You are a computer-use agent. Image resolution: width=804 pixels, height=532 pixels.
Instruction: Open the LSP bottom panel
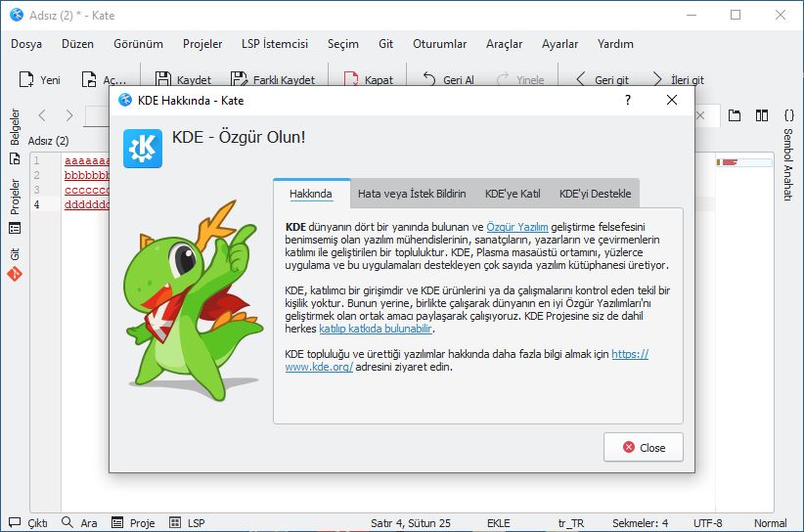coord(187,523)
